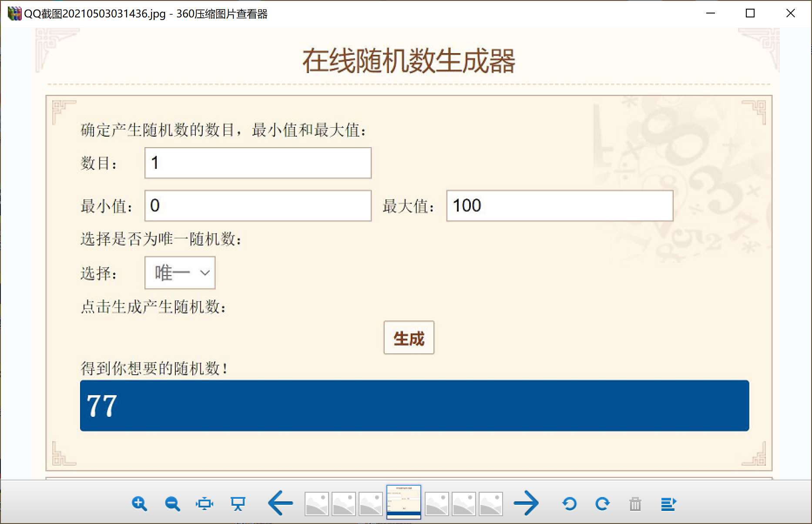Go to the next image
The image size is (812, 524).
(527, 503)
